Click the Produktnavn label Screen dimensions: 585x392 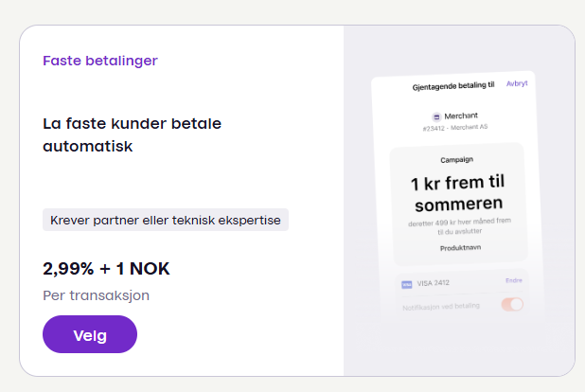[456, 247]
